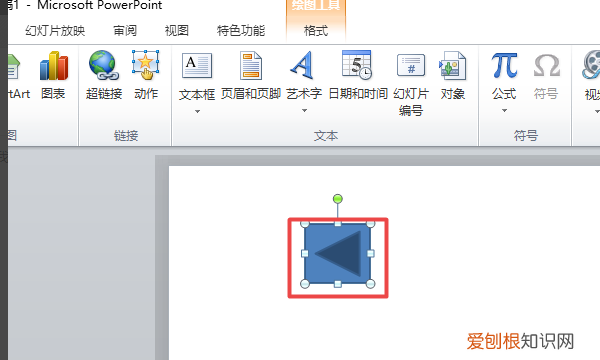Click the green rotation handle above shape
600x360 pixels.
click(338, 199)
